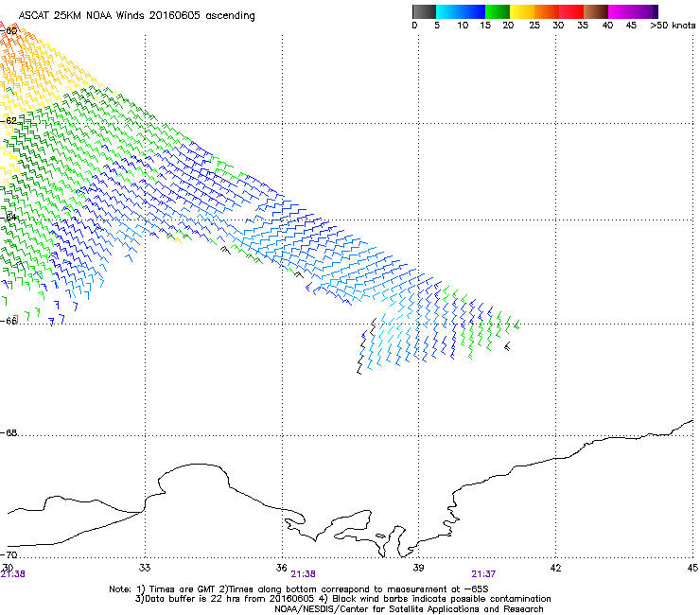Click the '15' tick label on the legend
The height and width of the screenshot is (615, 700).
coord(485,26)
